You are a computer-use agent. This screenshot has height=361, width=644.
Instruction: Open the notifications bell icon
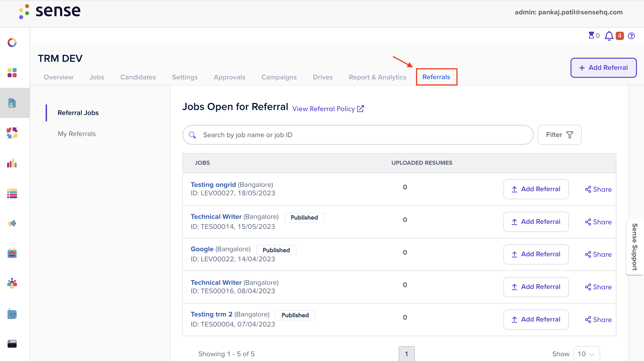point(609,36)
